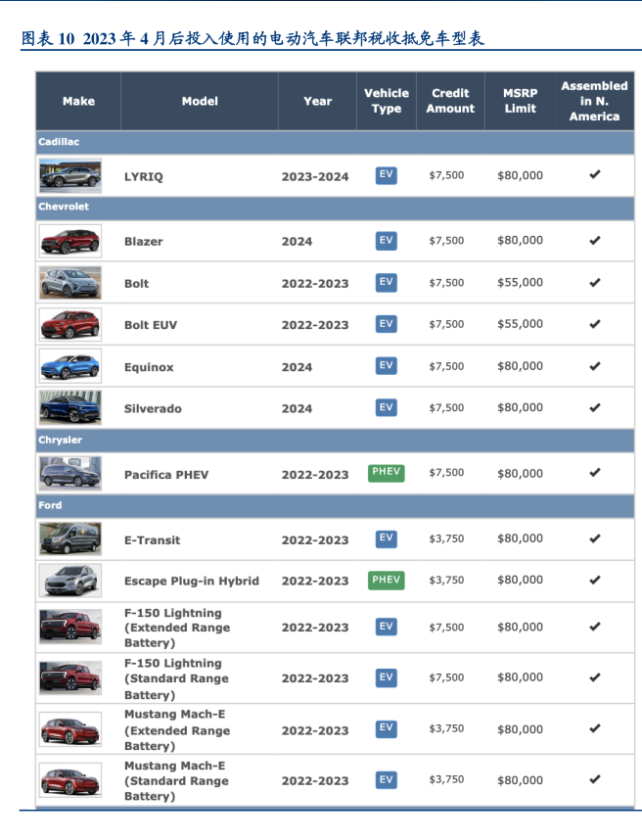This screenshot has height=840, width=642.
Task: Click the $3,750 credit amount for E-Transit
Action: coord(446,538)
